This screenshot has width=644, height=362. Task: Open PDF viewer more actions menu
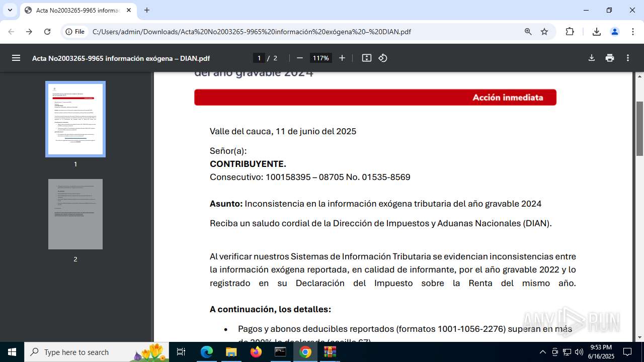point(628,58)
